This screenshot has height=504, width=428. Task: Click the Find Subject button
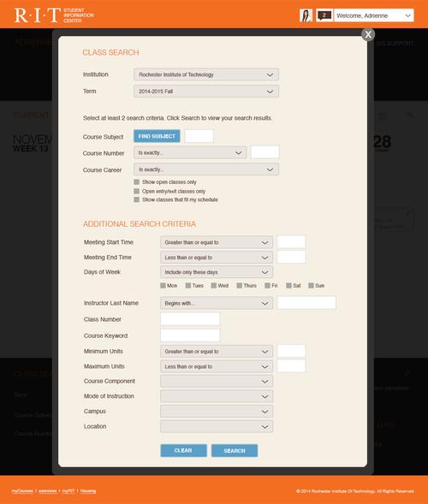pyautogui.click(x=157, y=136)
